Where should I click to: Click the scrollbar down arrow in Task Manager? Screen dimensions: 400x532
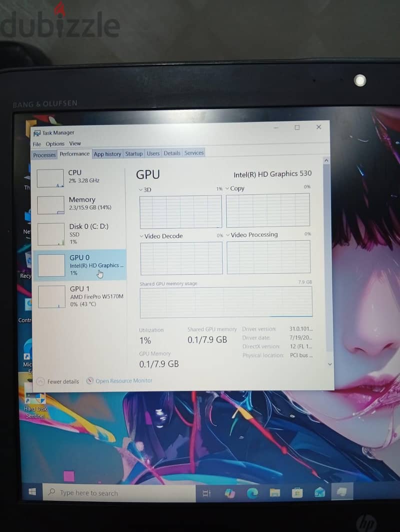(x=330, y=364)
